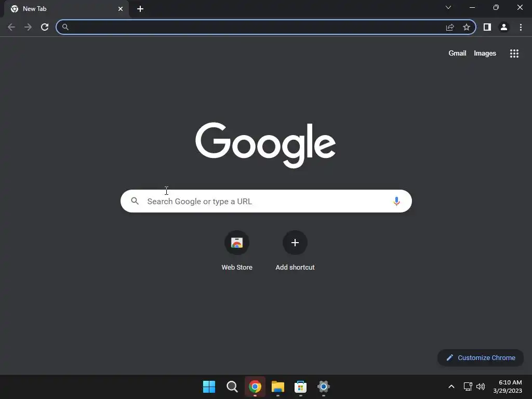
Task: Open Microsoft Store from the taskbar
Action: pos(301,387)
